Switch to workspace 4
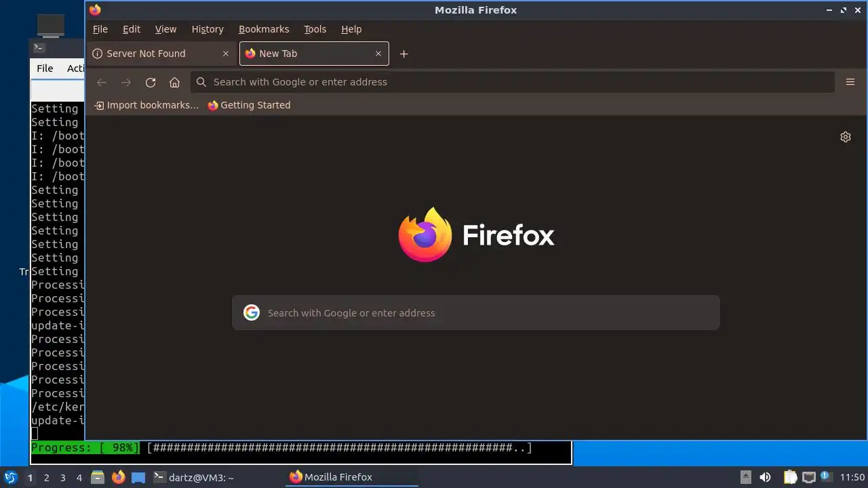Image resolution: width=868 pixels, height=488 pixels. coord(79,477)
